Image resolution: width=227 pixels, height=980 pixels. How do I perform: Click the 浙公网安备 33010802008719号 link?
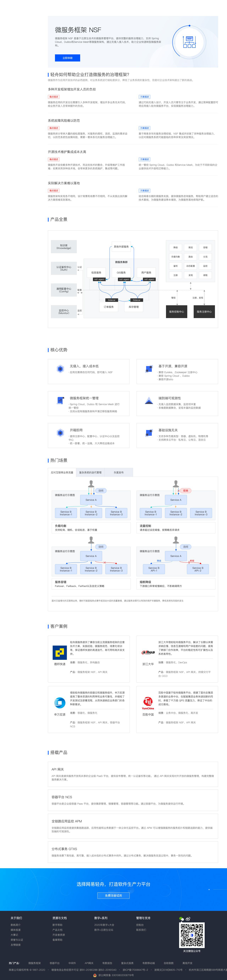116,975
